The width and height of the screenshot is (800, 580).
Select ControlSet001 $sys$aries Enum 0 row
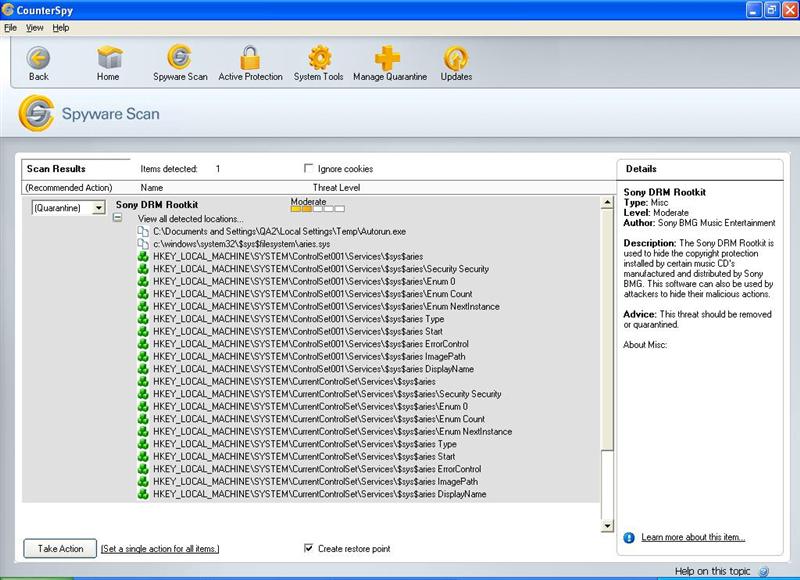coord(304,282)
